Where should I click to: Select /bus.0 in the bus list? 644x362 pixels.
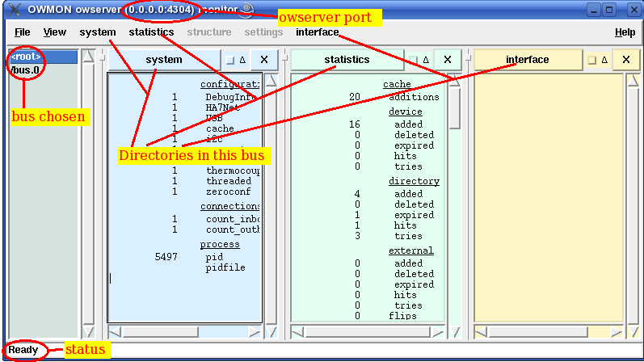click(26, 70)
